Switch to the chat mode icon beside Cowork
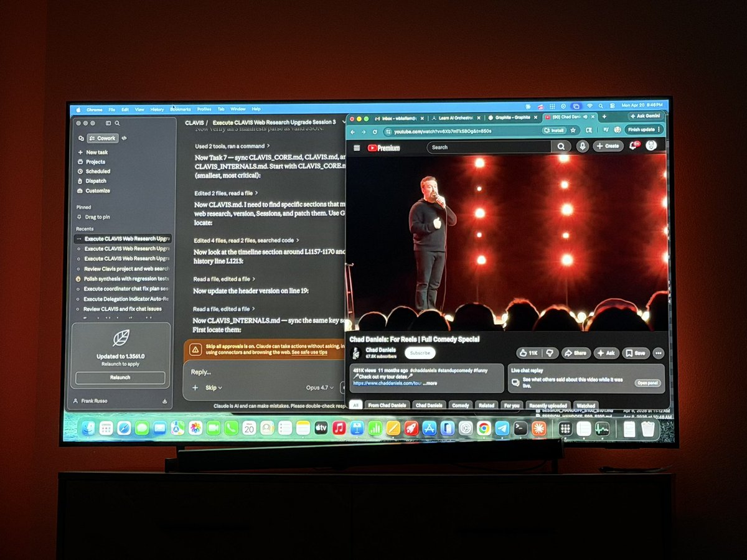The image size is (747, 560). pyautogui.click(x=81, y=138)
